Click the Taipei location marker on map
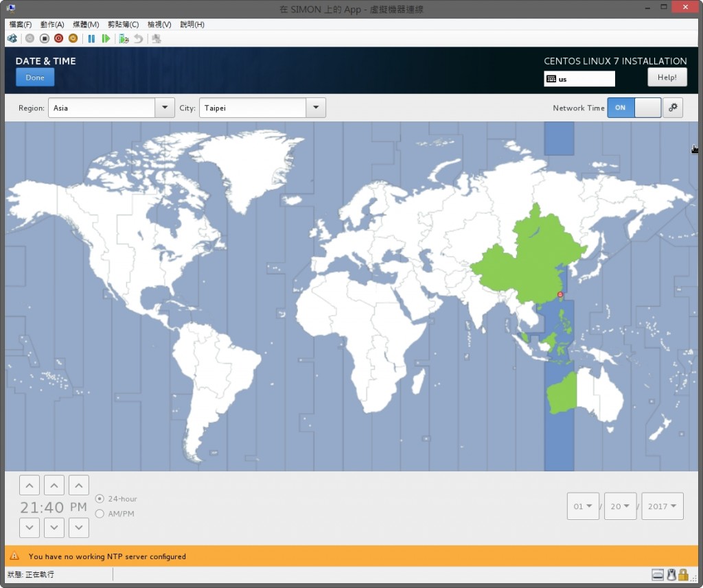 tap(560, 294)
